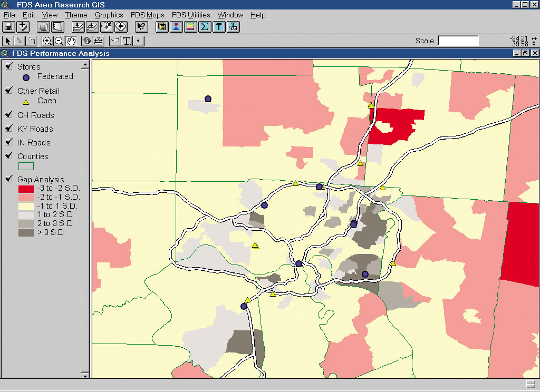Click the hammer tool toolbar icon
540x392 pixels.
coord(219,26)
